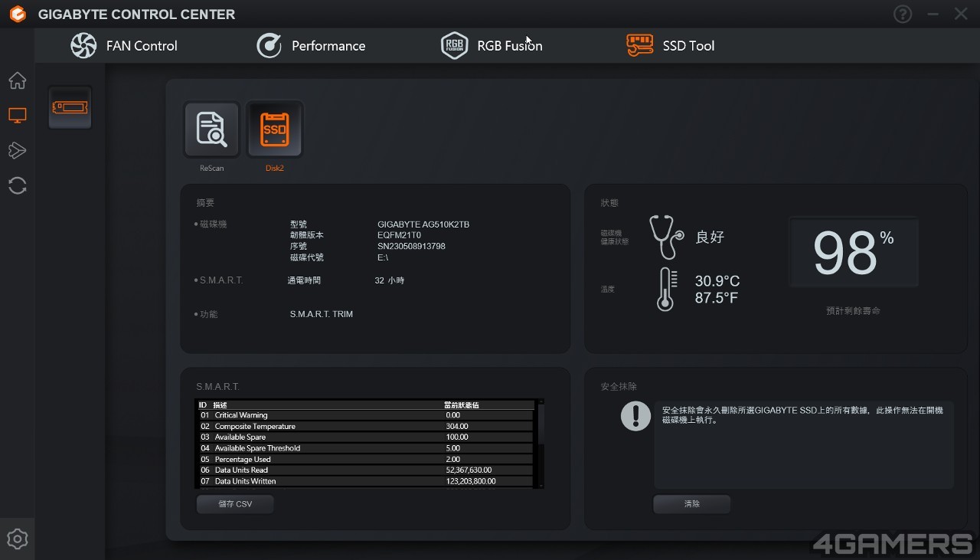Open the RGB Fusion tab
The width and height of the screenshot is (980, 560).
point(492,46)
